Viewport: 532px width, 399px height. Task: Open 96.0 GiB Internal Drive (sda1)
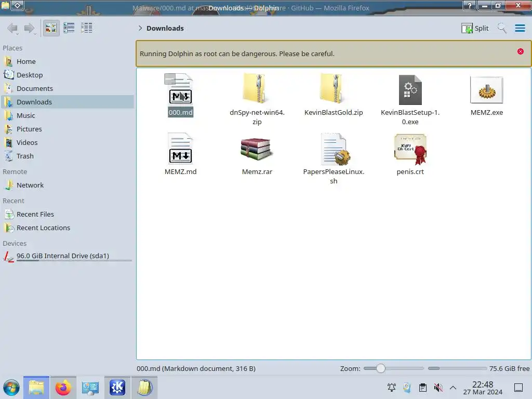coord(67,257)
